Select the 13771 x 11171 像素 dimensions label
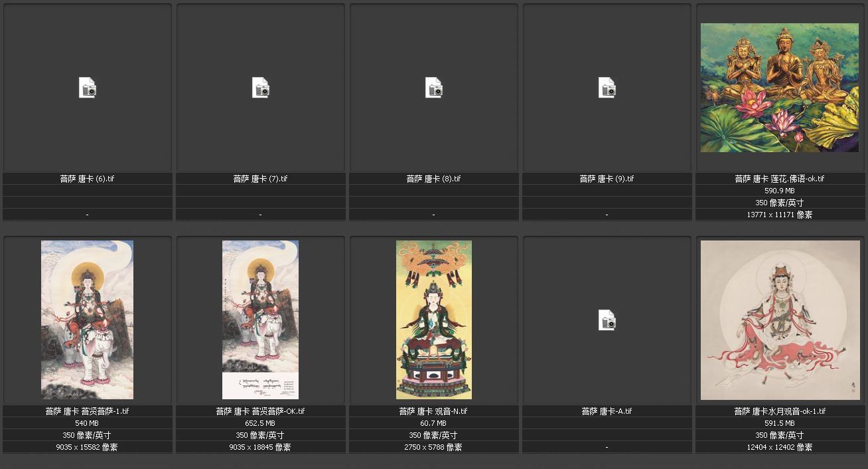This screenshot has height=469, width=868. (x=780, y=215)
